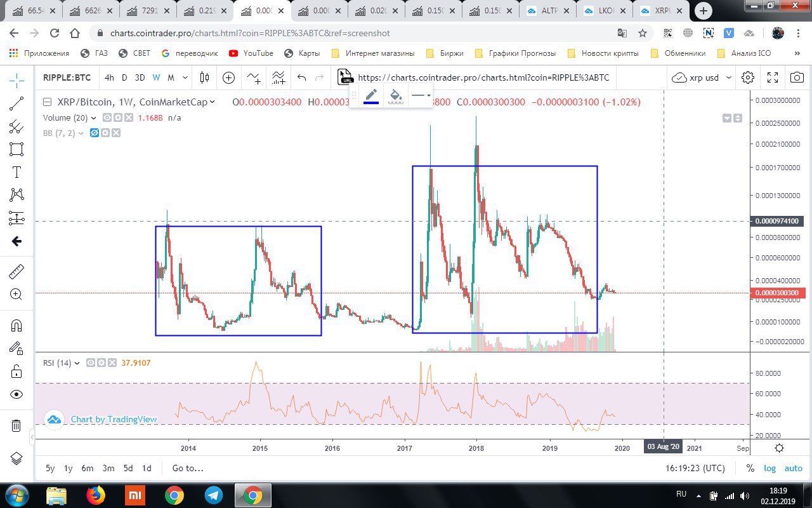Hide the Volume indicator via eye icon
The width and height of the screenshot is (812, 508).
click(x=107, y=117)
